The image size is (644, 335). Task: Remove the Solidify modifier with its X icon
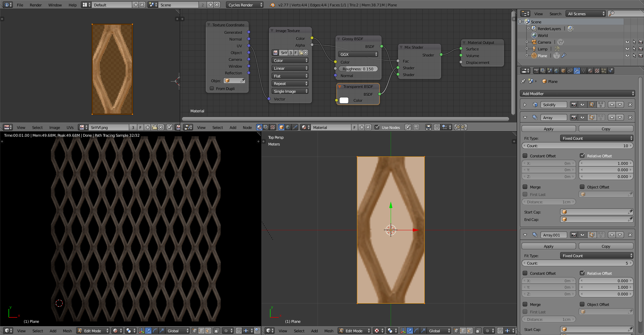point(630,105)
